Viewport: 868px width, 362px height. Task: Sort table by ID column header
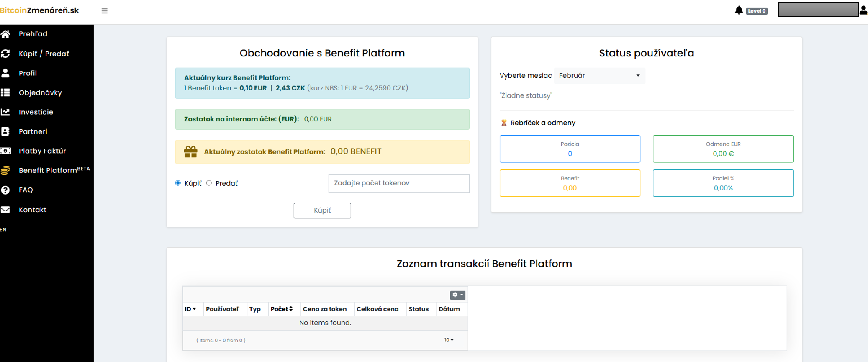(190, 309)
